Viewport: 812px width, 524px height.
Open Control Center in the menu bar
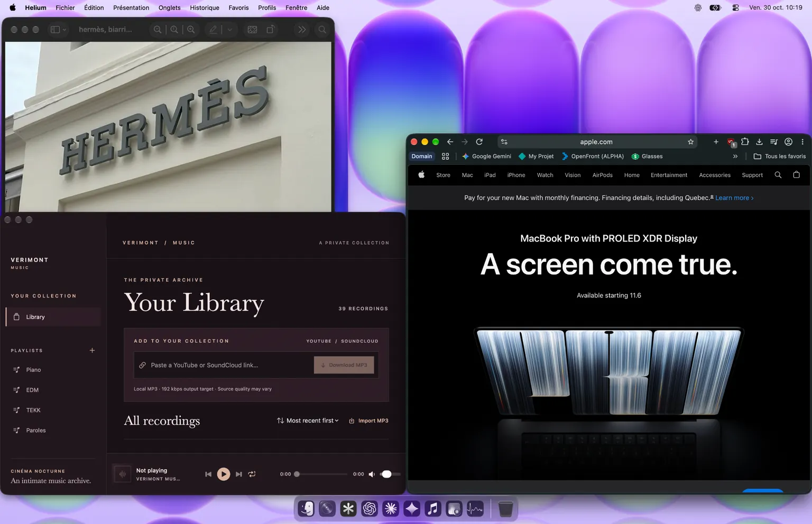(x=735, y=7)
